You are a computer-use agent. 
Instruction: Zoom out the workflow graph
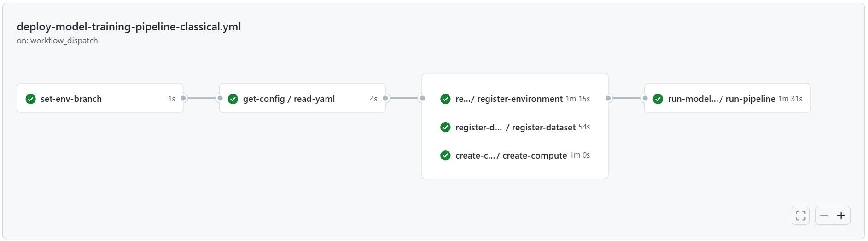pos(824,216)
